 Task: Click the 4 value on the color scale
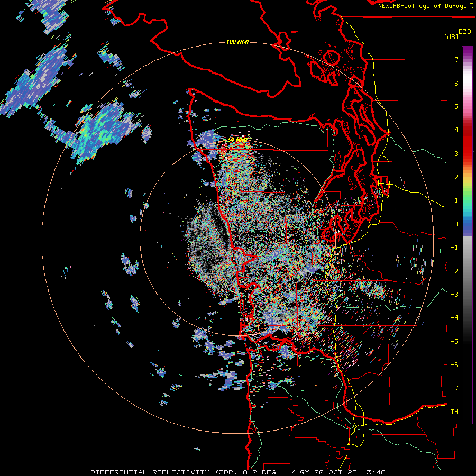(456, 130)
